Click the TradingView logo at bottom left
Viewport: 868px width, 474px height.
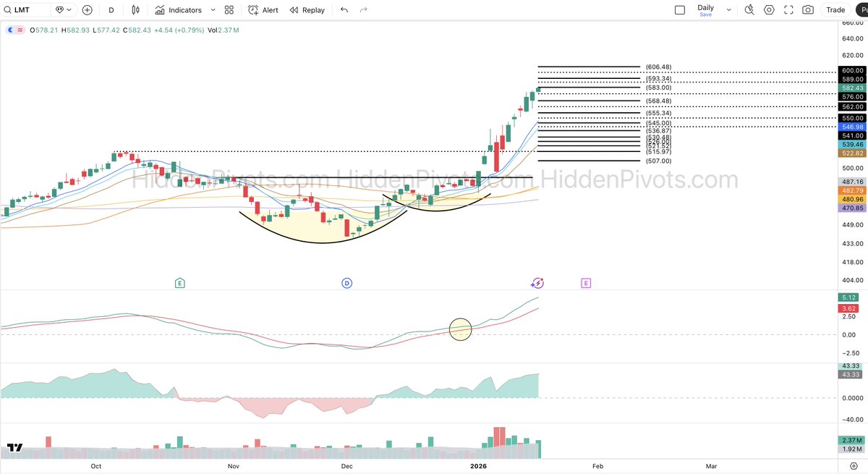[15, 449]
